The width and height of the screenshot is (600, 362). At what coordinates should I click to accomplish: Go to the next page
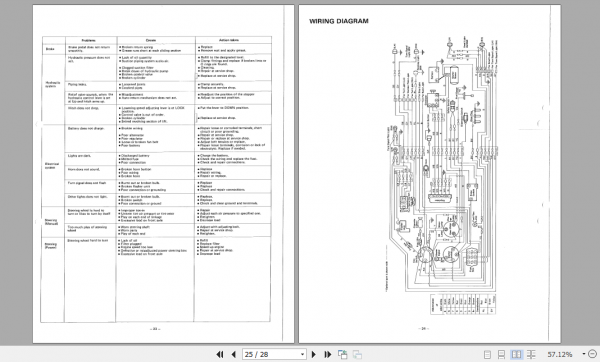pyautogui.click(x=314, y=354)
